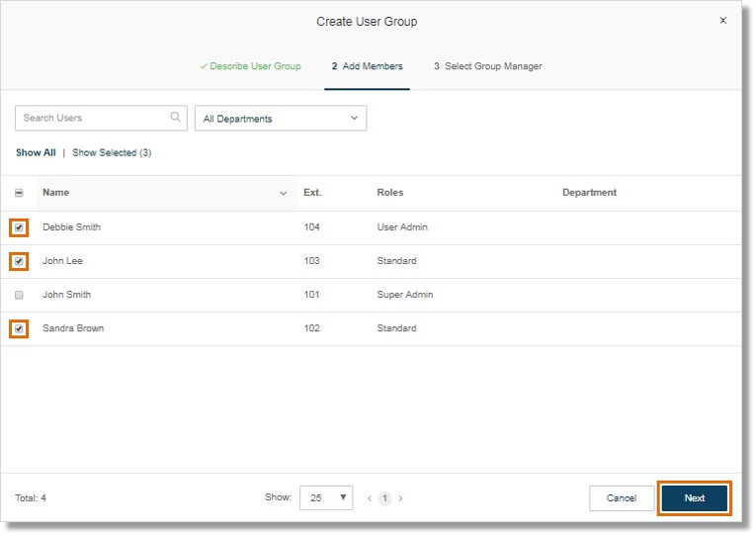
Task: Focus the Search Users field
Action: [x=101, y=119]
